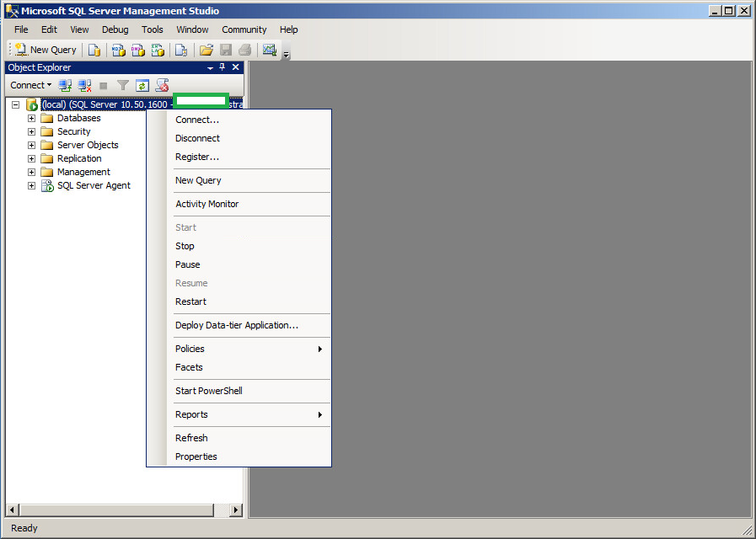
Task: Click the Replication folder icon
Action: (x=46, y=158)
